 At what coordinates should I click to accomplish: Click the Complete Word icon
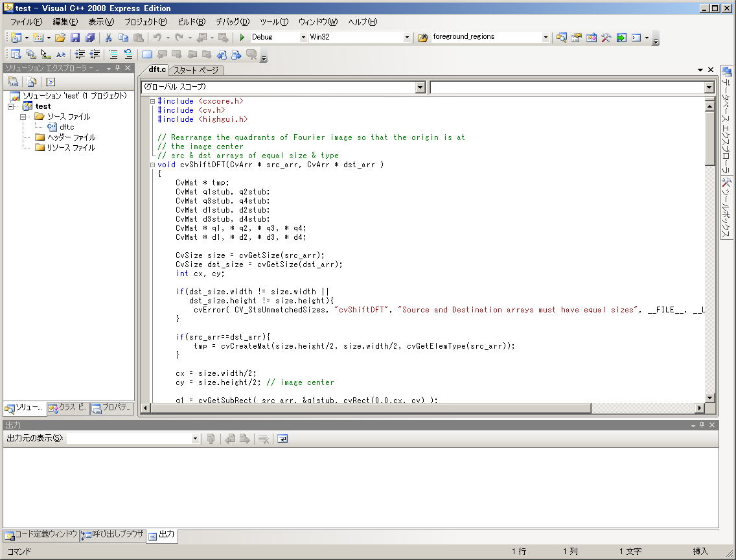point(60,54)
